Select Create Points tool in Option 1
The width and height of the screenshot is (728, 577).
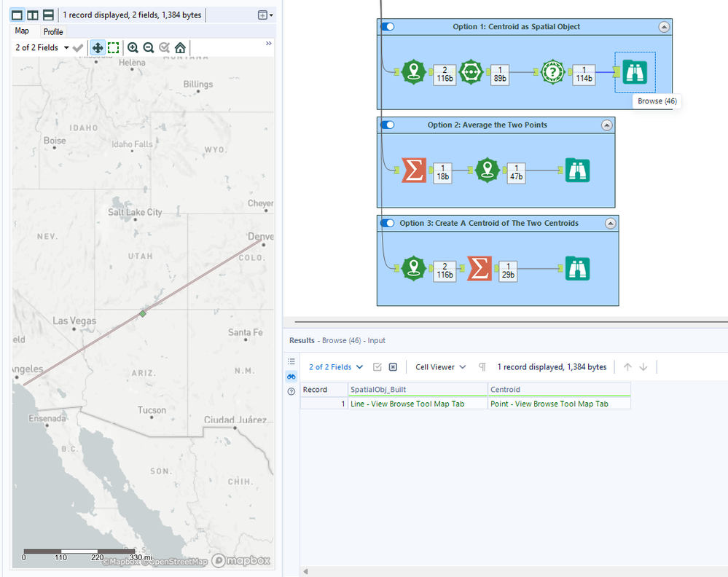pyautogui.click(x=413, y=72)
